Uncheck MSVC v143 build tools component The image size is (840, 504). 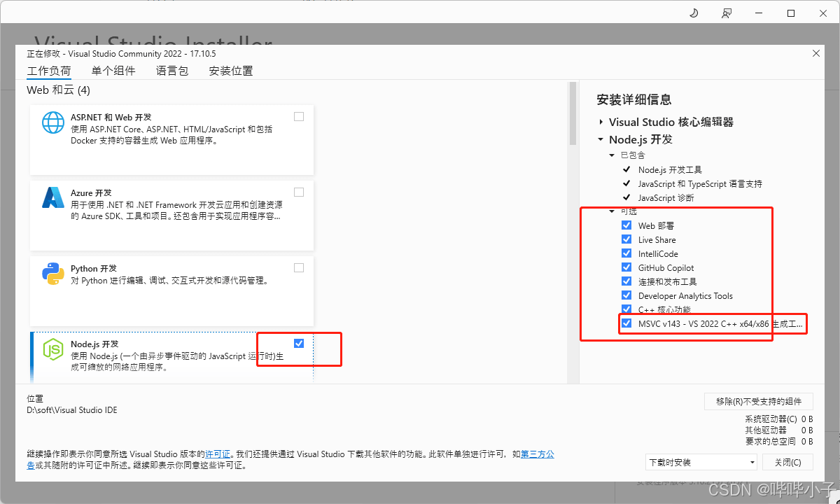(626, 323)
